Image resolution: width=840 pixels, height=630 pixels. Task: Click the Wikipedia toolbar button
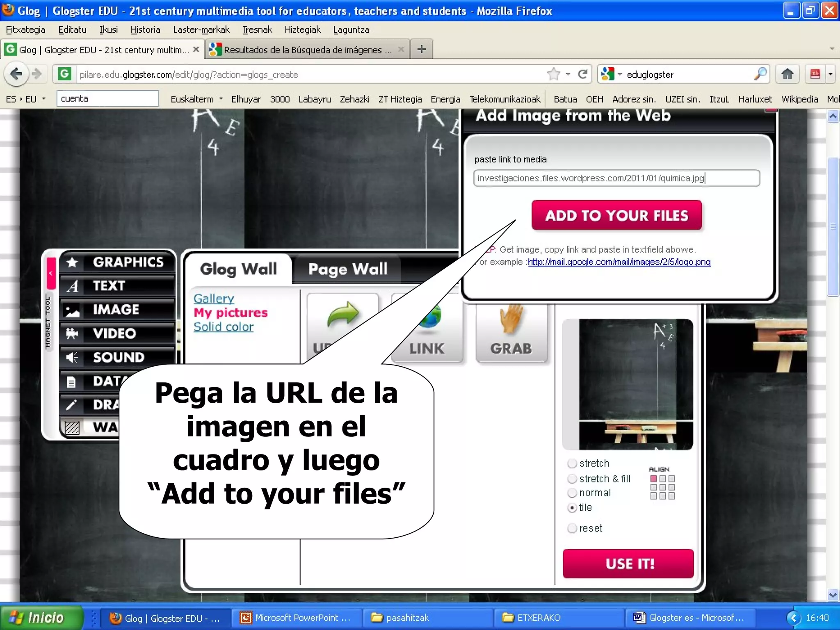799,99
